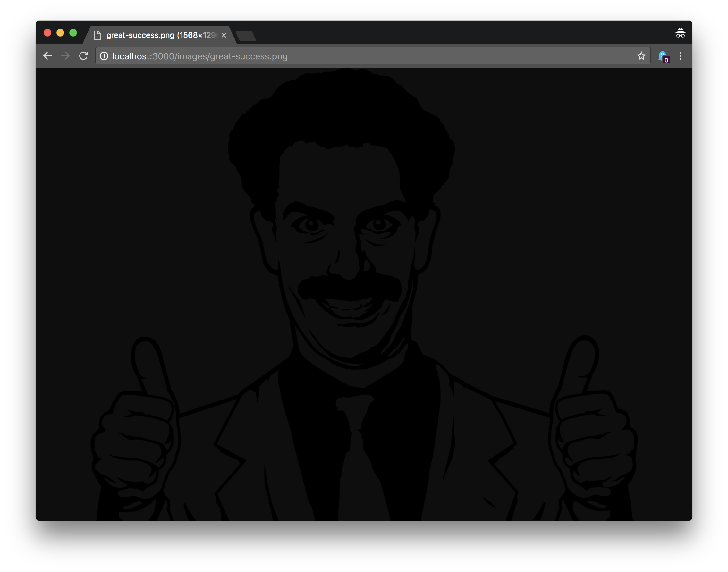The width and height of the screenshot is (728, 572).
Task: Click the incognito mode indicator icon
Action: pos(680,33)
